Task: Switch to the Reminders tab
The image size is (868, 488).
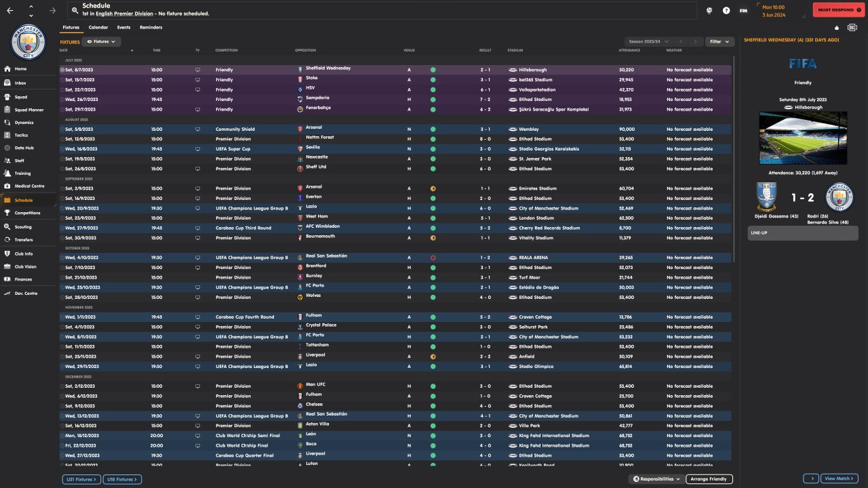Action: 151,28
